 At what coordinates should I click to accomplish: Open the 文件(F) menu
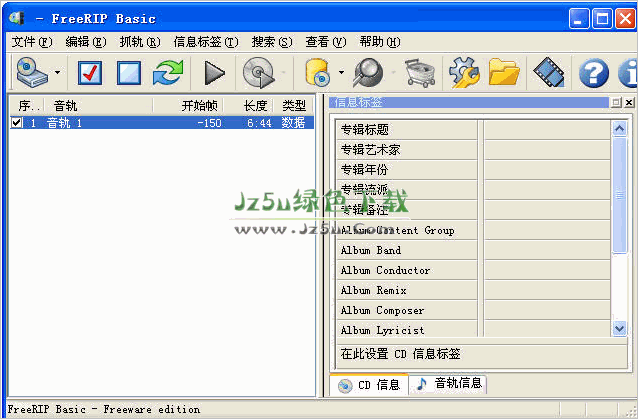click(32, 41)
